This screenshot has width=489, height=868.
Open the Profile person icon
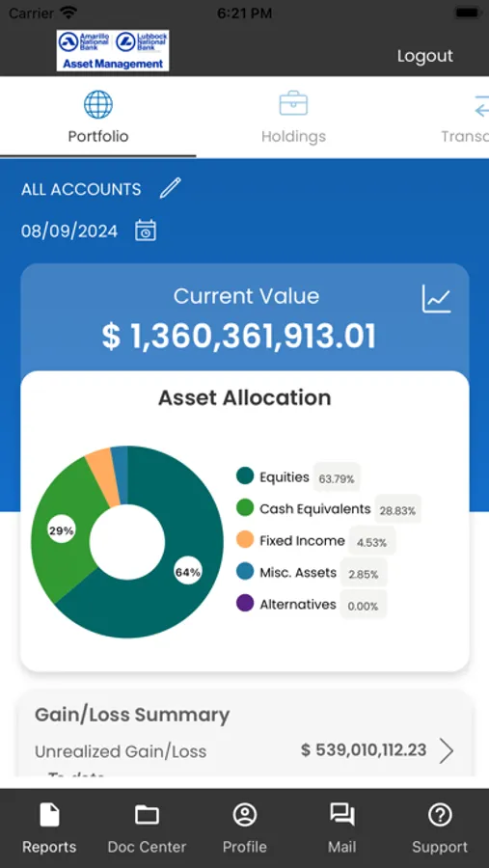(x=244, y=815)
